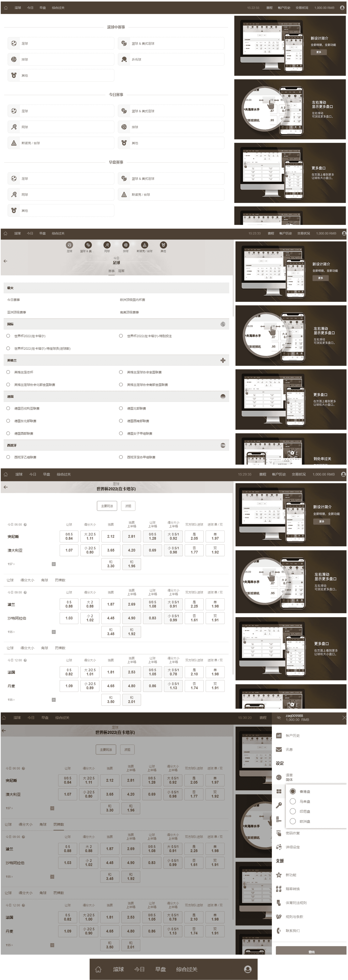This screenshot has width=348, height=980.
Task: Tick 西班牙乙组联赛 league option
Action: (x=8, y=457)
